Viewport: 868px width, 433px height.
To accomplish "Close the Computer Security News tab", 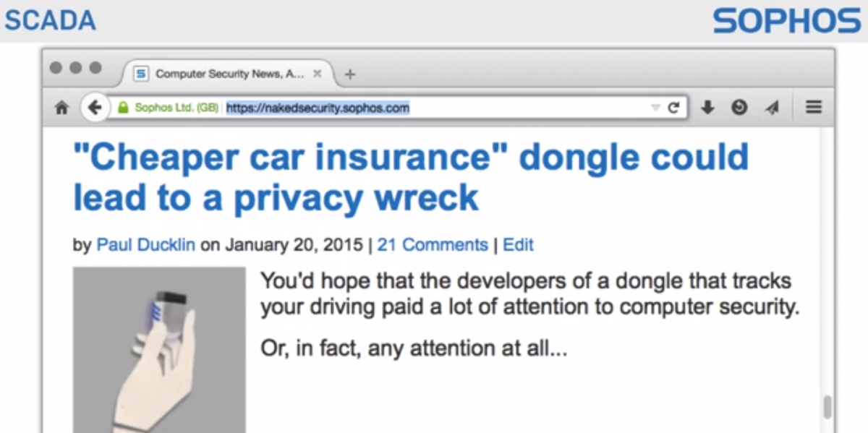I will 318,74.
